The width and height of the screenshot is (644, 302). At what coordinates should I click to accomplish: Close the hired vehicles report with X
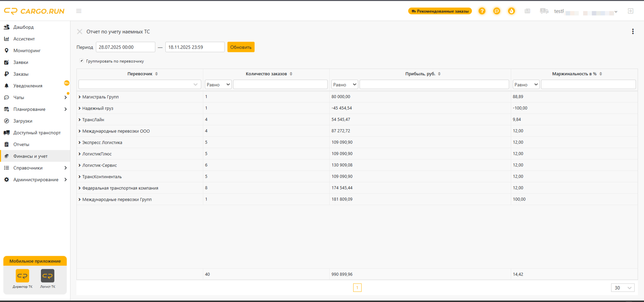79,32
